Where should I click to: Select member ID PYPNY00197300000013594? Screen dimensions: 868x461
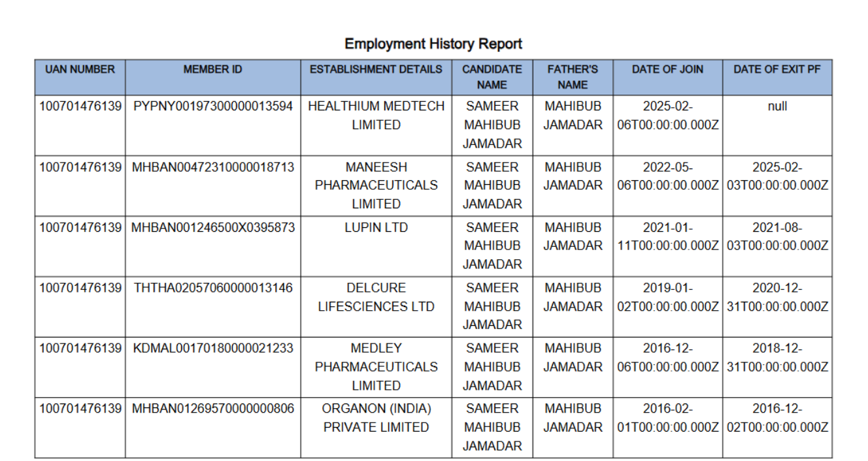[213, 106]
